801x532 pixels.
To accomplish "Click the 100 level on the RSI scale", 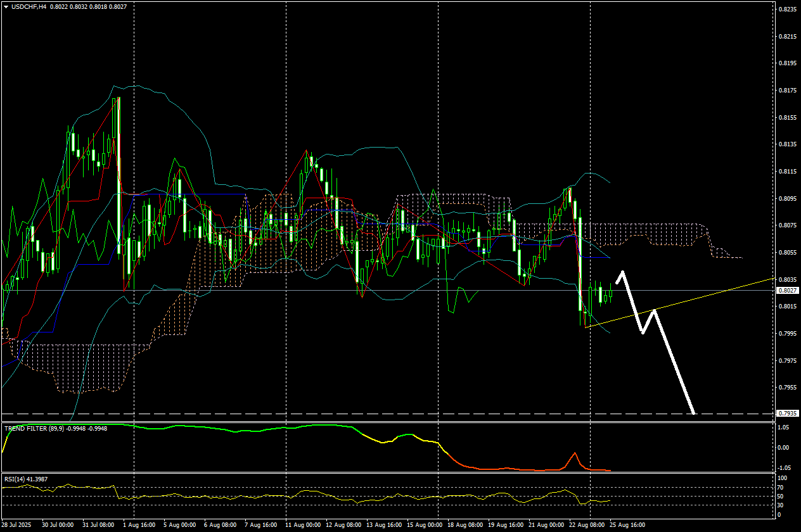I will 783,478.
